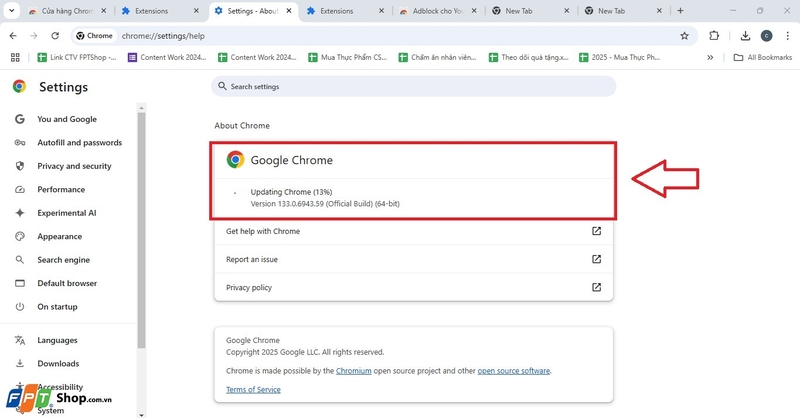Open 2025 - Mua Thực Phẩm bookmark

619,57
